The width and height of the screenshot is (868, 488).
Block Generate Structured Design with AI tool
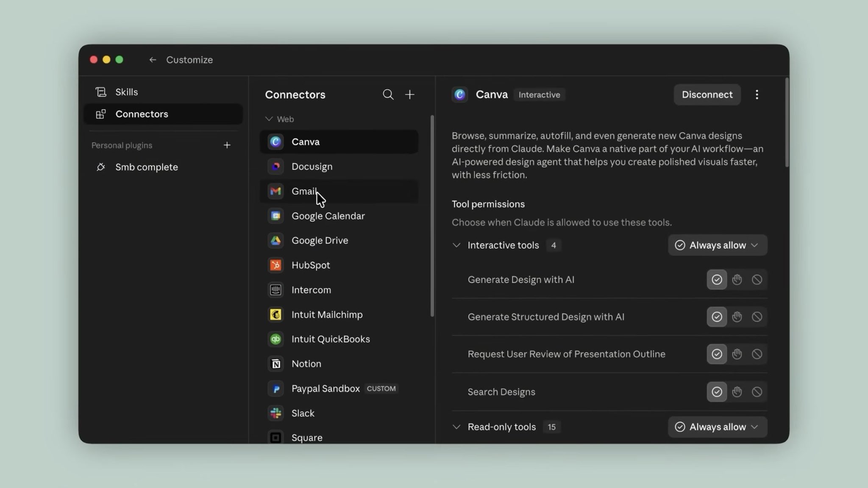(757, 317)
